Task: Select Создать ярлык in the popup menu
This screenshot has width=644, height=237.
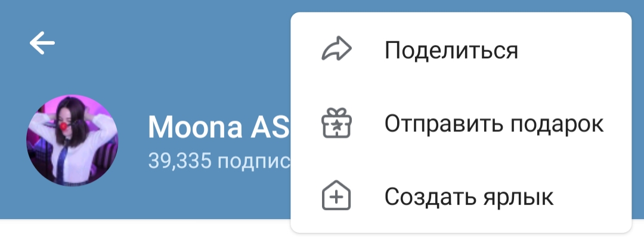Action: click(461, 196)
